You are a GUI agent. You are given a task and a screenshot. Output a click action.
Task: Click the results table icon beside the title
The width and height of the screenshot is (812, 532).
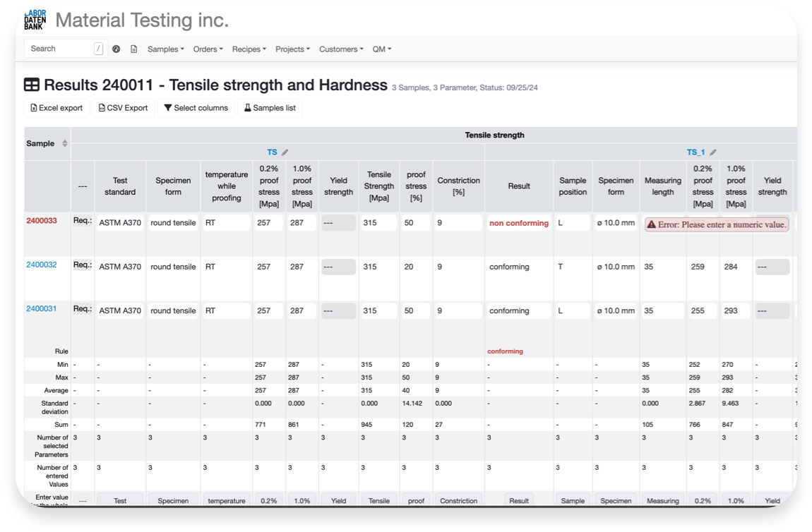click(x=32, y=85)
